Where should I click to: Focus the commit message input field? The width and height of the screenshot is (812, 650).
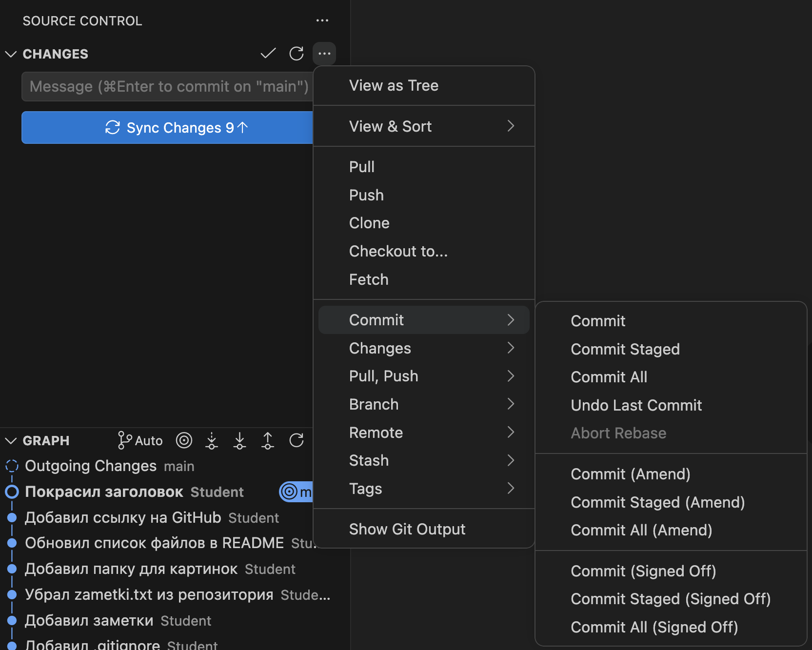[167, 86]
